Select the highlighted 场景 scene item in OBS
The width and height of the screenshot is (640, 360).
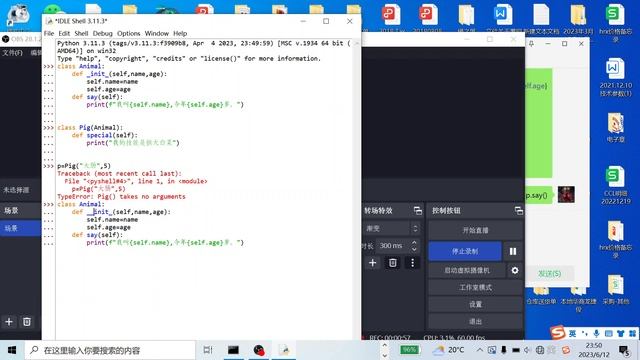tap(20, 228)
